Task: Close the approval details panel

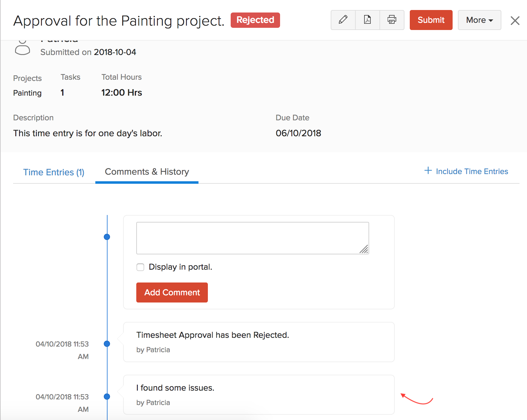Action: (515, 21)
